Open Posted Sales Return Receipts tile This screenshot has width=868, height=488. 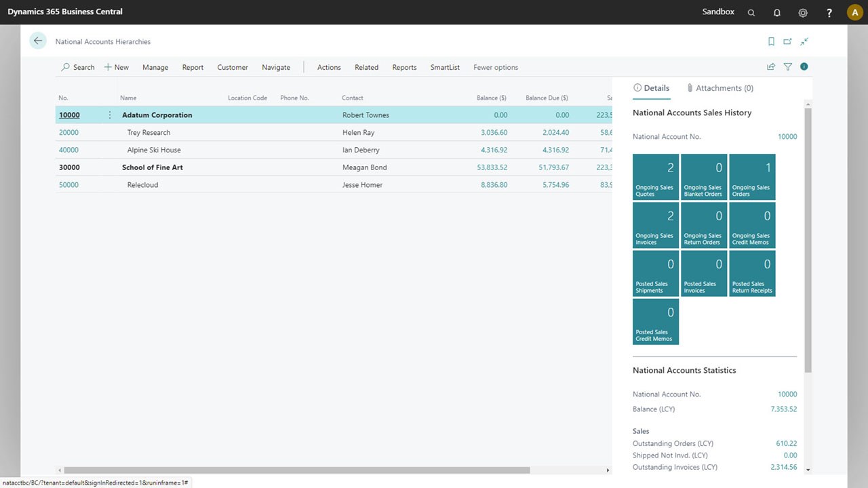point(752,273)
